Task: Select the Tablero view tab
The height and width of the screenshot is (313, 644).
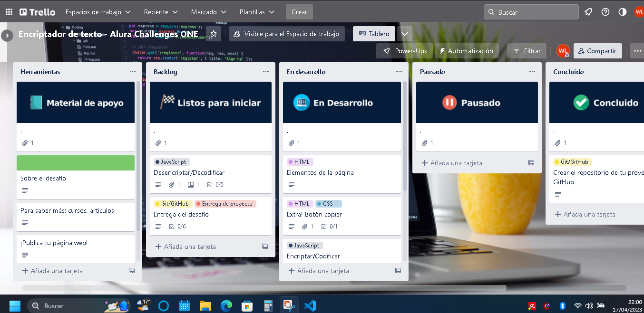Action: pos(374,34)
